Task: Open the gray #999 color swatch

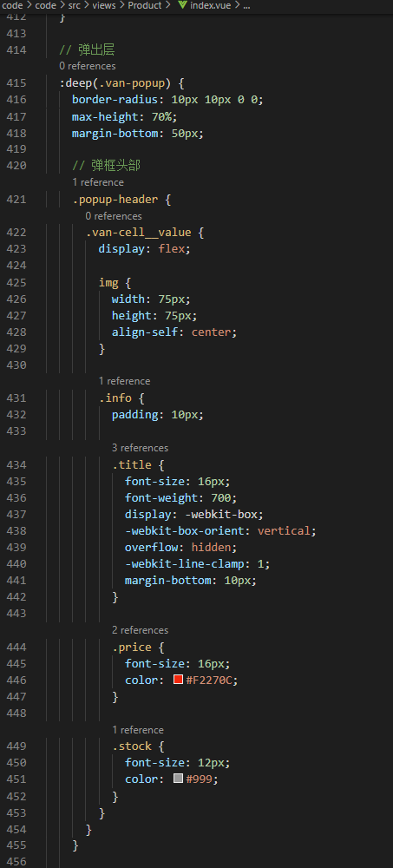Action: (x=178, y=779)
